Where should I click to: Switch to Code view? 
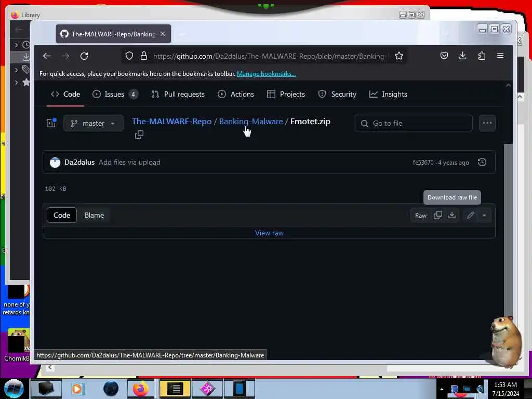click(62, 216)
